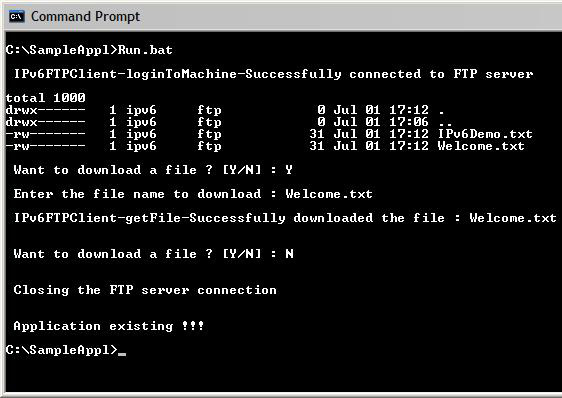562x398 pixels.
Task: Click the single dot directory entry row
Action: [x=225, y=110]
